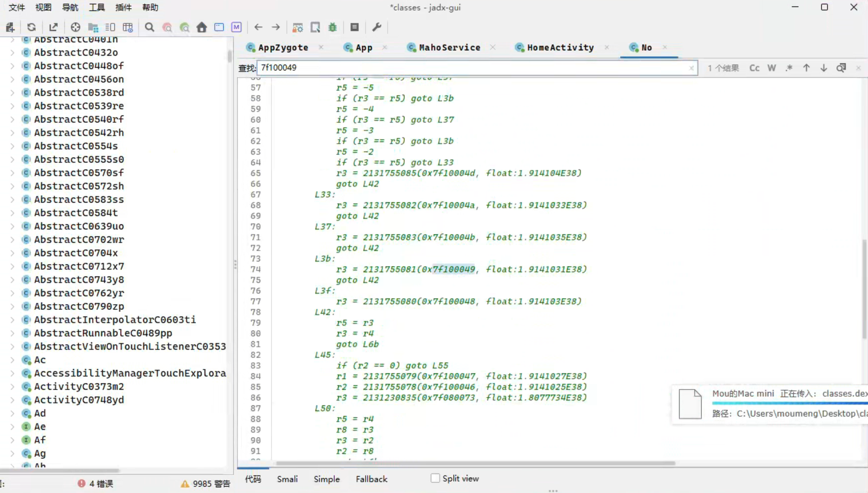868x493 pixels.
Task: Open the log viewer icon
Action: [354, 27]
